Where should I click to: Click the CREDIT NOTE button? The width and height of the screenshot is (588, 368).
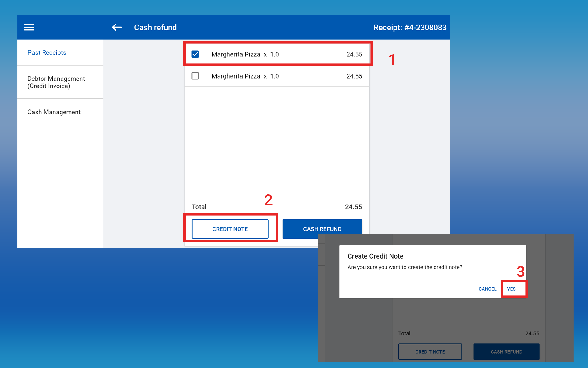point(230,229)
